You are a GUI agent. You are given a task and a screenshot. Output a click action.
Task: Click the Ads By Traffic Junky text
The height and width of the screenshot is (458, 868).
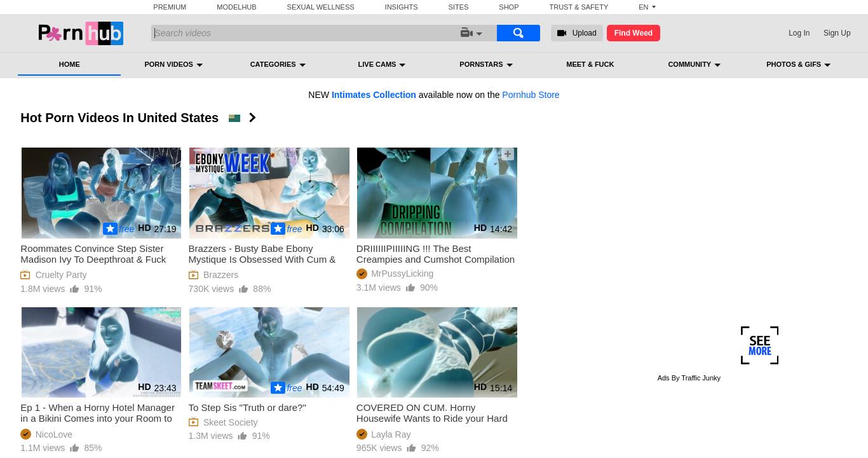[689, 378]
